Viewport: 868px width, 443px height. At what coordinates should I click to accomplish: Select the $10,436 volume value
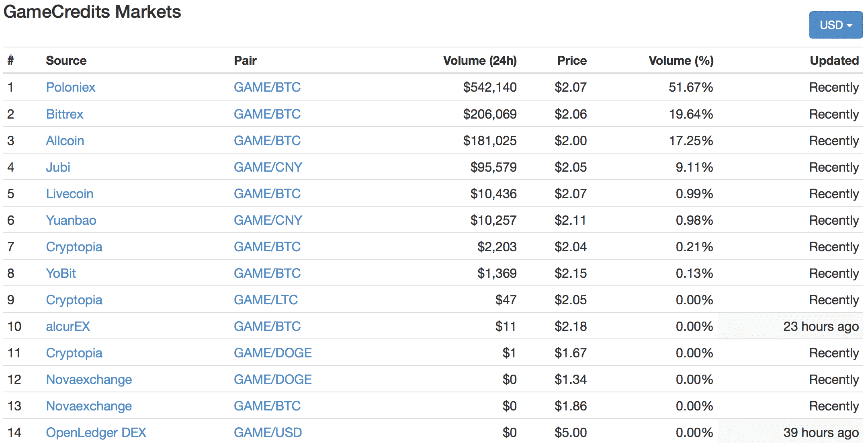click(x=493, y=193)
